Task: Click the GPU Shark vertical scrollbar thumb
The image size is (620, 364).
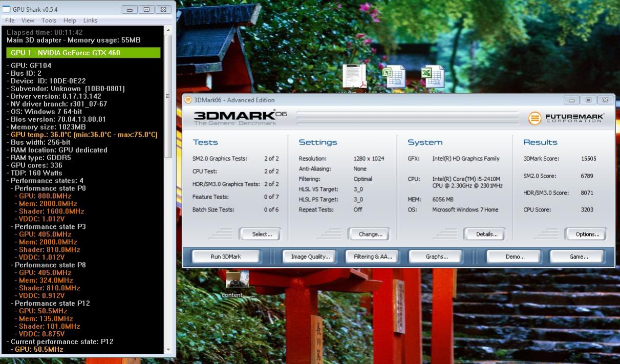Action: click(x=169, y=96)
